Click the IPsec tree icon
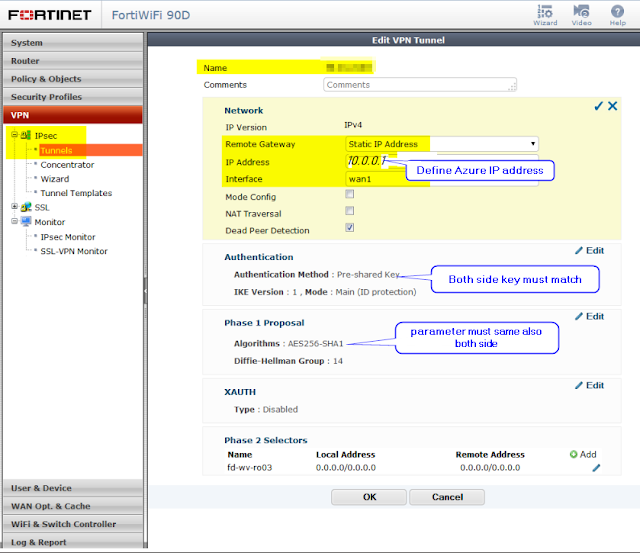 tap(26, 135)
